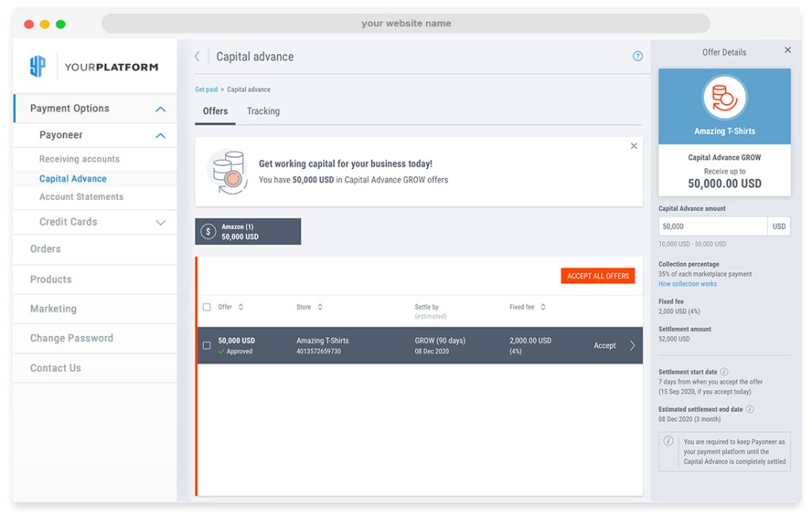Switch to the Offers tab
The width and height of the screenshot is (812, 516).
tap(215, 111)
